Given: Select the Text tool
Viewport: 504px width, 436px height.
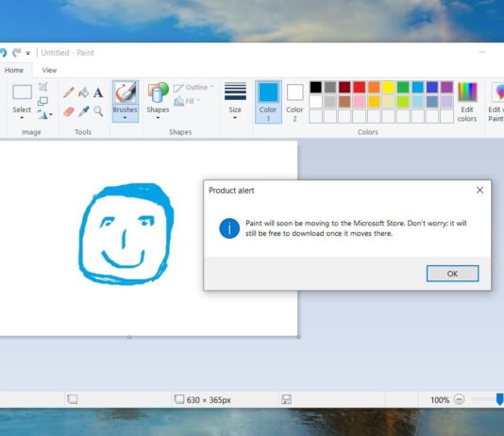Looking at the screenshot, I should point(98,92).
